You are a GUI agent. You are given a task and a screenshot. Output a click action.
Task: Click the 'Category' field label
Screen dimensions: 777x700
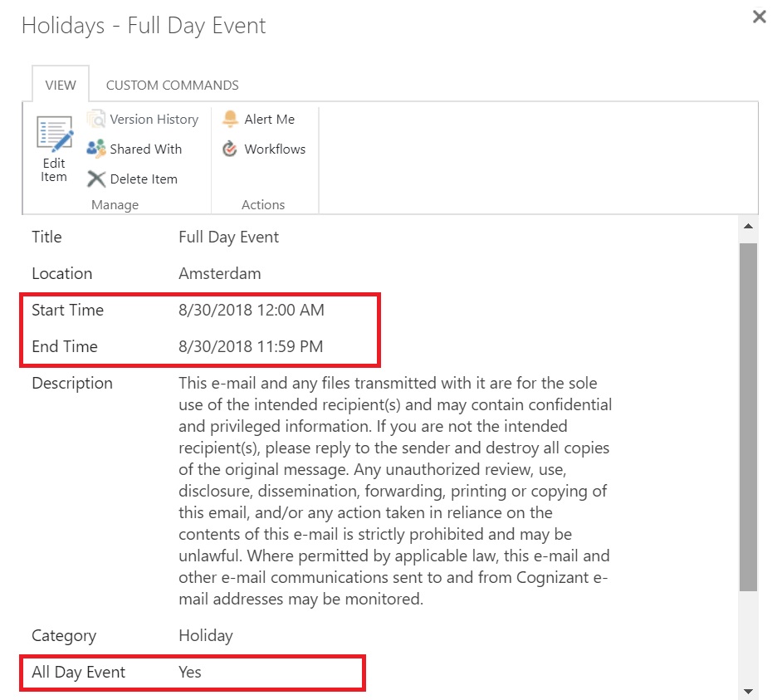pyautogui.click(x=64, y=635)
